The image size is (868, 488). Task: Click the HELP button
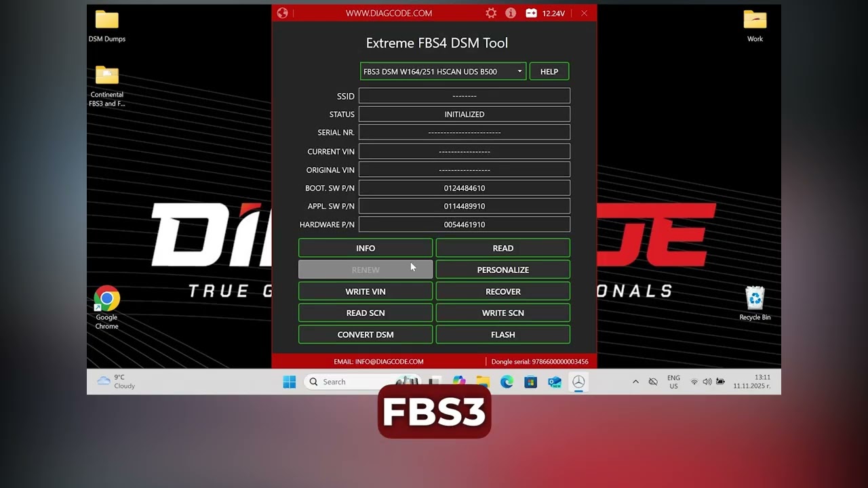coord(549,71)
